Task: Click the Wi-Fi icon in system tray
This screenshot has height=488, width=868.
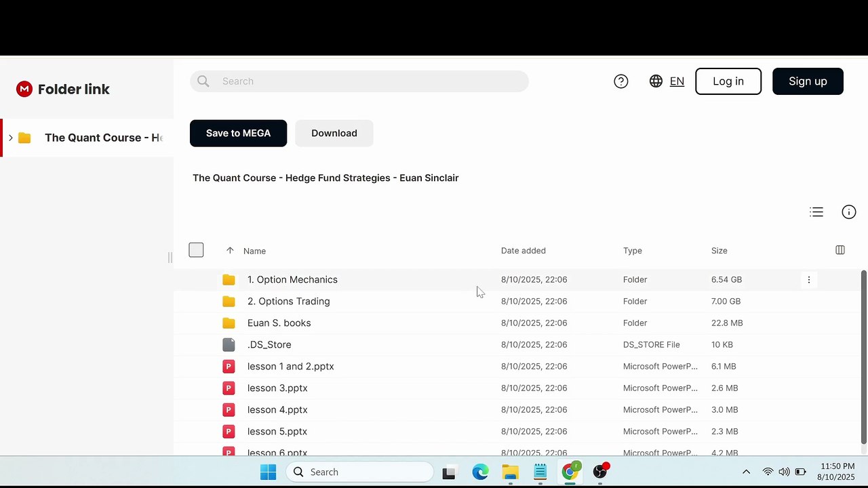Action: (x=768, y=472)
